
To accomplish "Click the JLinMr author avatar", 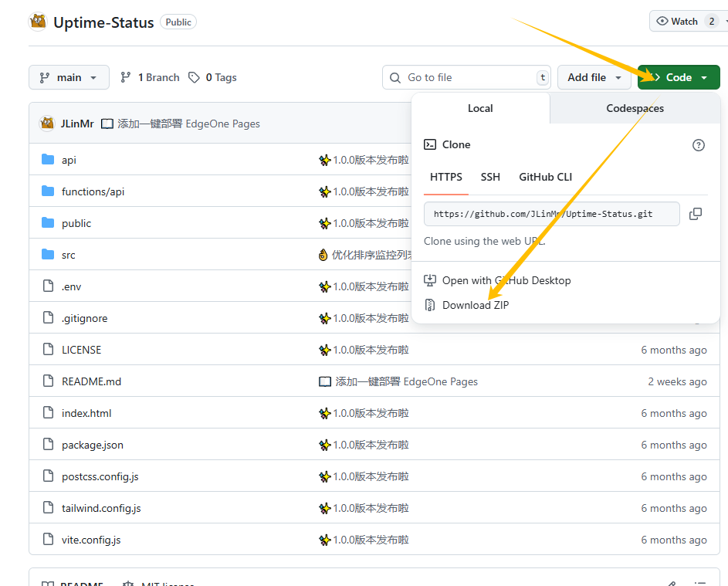I will (x=47, y=124).
